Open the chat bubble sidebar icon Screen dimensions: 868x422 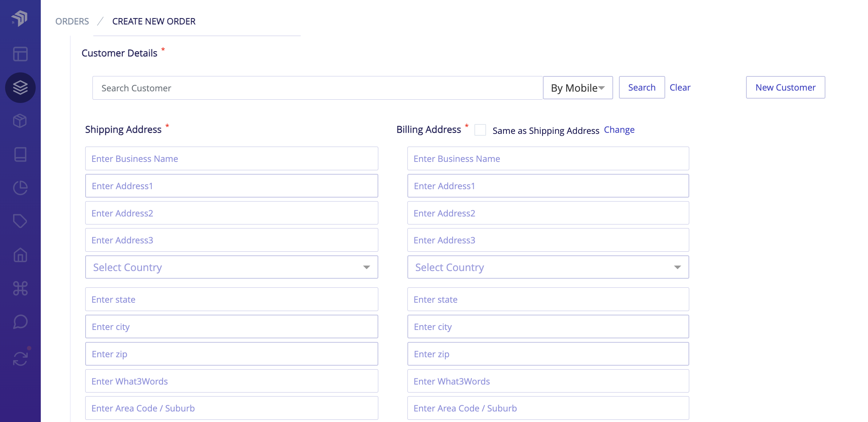pos(20,322)
